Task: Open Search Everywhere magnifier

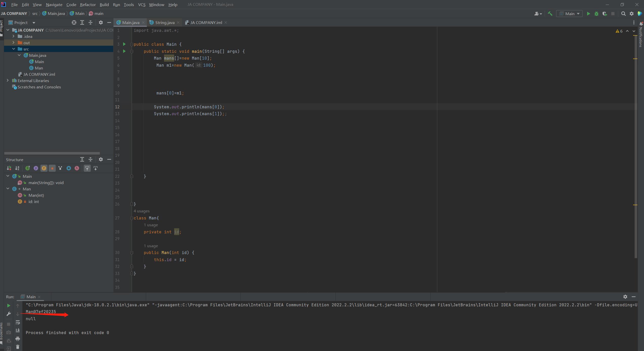Action: 624,14
